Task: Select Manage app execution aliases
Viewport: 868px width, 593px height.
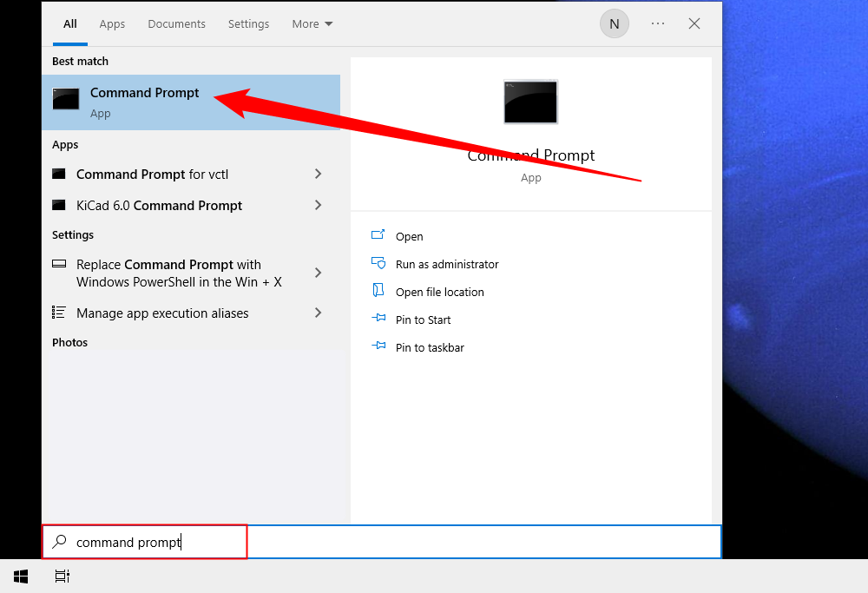Action: (x=162, y=313)
